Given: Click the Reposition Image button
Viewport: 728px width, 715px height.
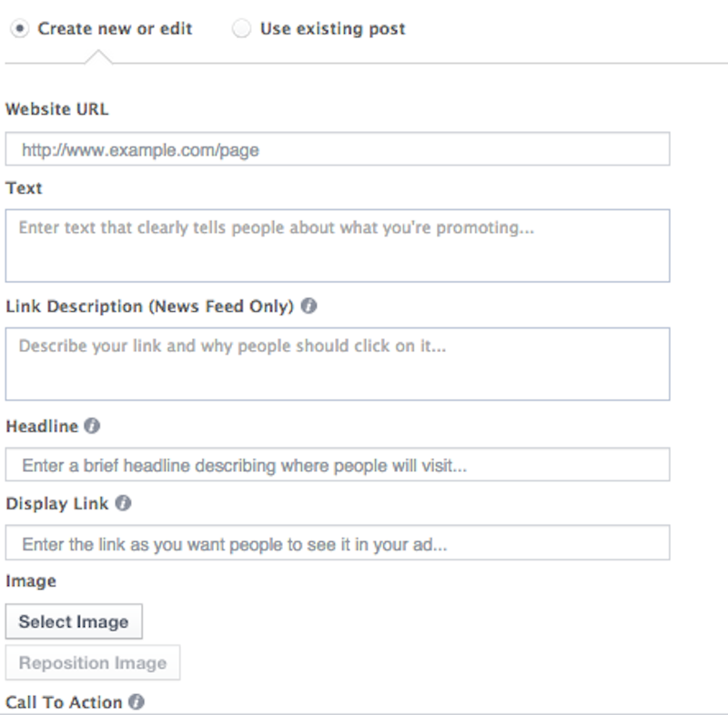Looking at the screenshot, I should click(93, 662).
